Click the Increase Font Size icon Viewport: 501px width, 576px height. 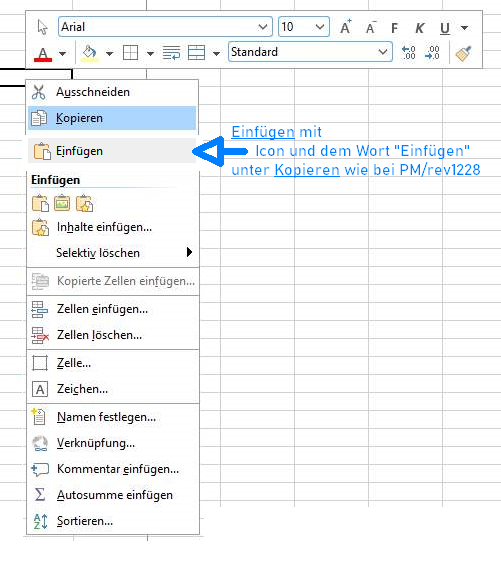345,27
